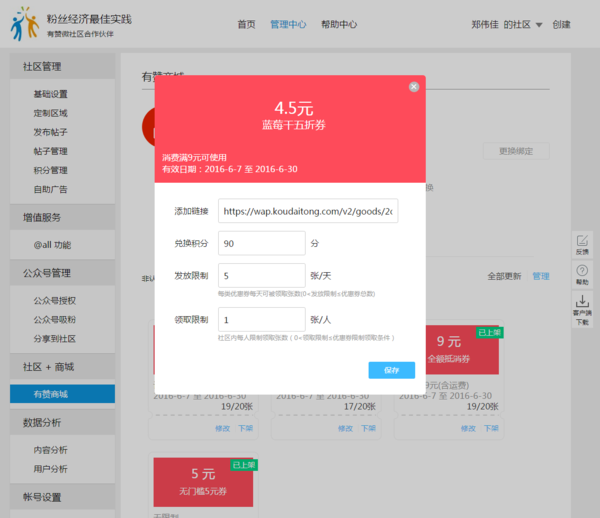The height and width of the screenshot is (518, 600).
Task: Select @all 功能 in the sidebar
Action: tap(52, 245)
